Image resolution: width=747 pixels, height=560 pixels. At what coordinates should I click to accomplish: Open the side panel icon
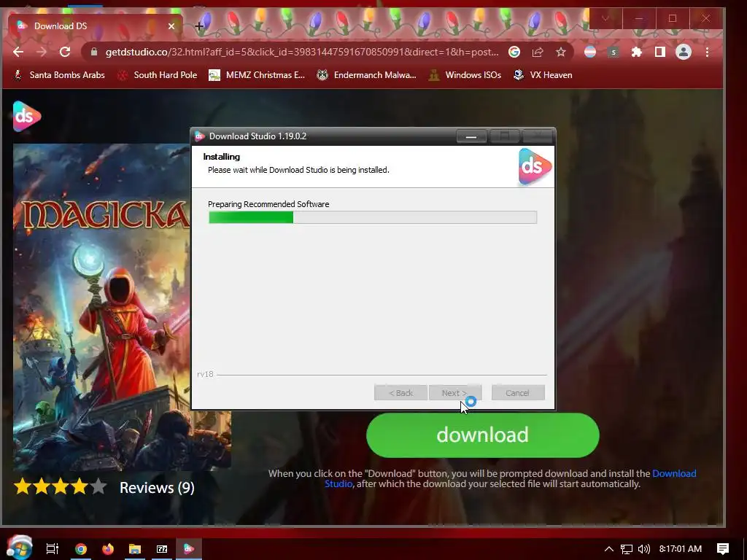(659, 52)
